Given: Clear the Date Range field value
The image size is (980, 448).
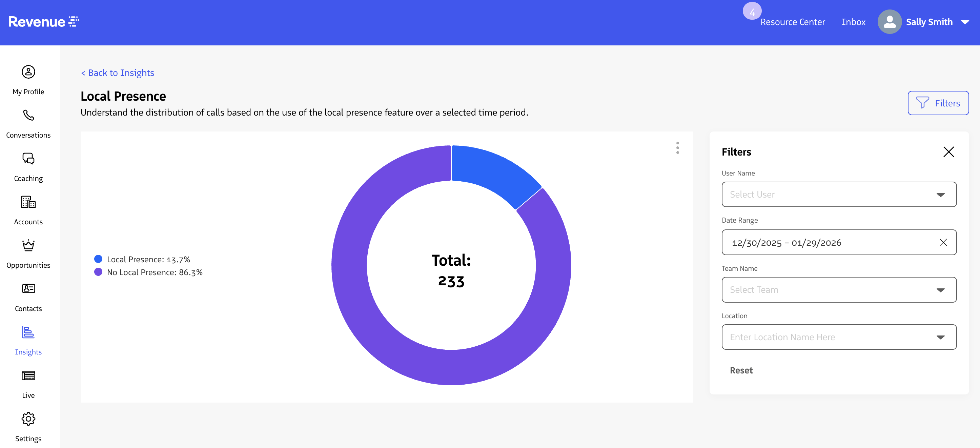Looking at the screenshot, I should point(943,243).
